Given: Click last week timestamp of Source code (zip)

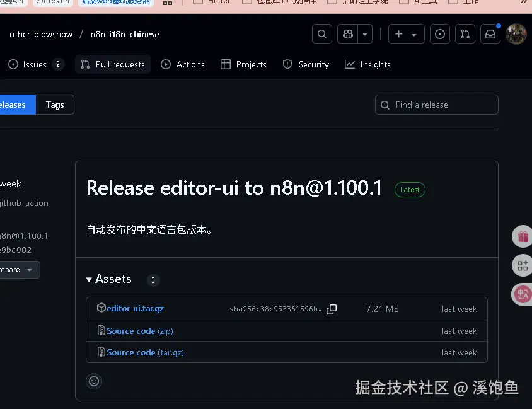Looking at the screenshot, I should coord(459,331).
